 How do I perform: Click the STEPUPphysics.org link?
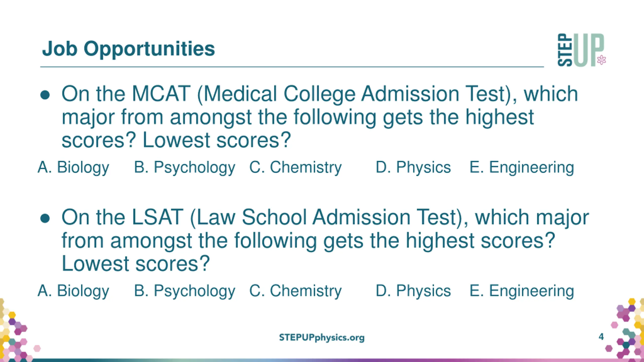coord(322,338)
